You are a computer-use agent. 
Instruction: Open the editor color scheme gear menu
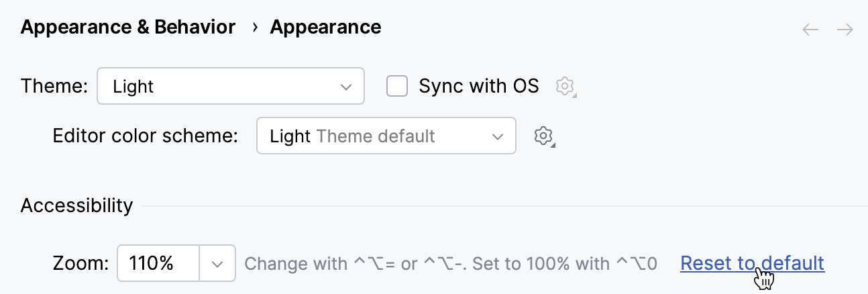(x=543, y=136)
